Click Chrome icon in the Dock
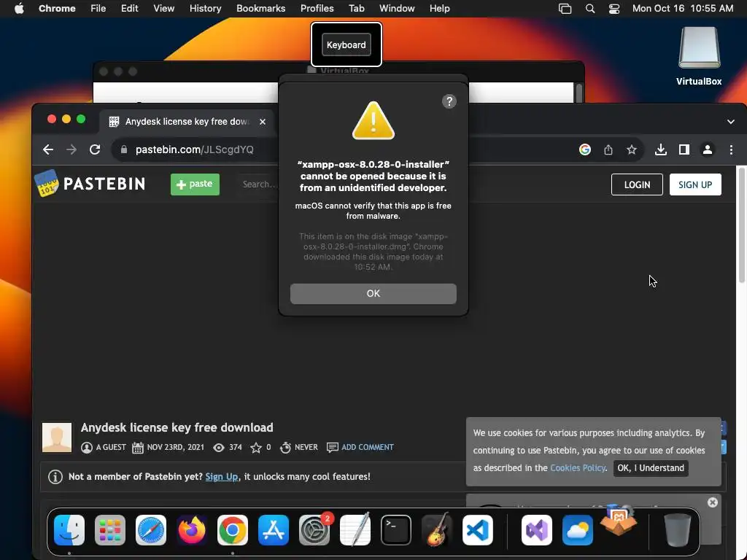The height and width of the screenshot is (560, 747). click(x=233, y=530)
